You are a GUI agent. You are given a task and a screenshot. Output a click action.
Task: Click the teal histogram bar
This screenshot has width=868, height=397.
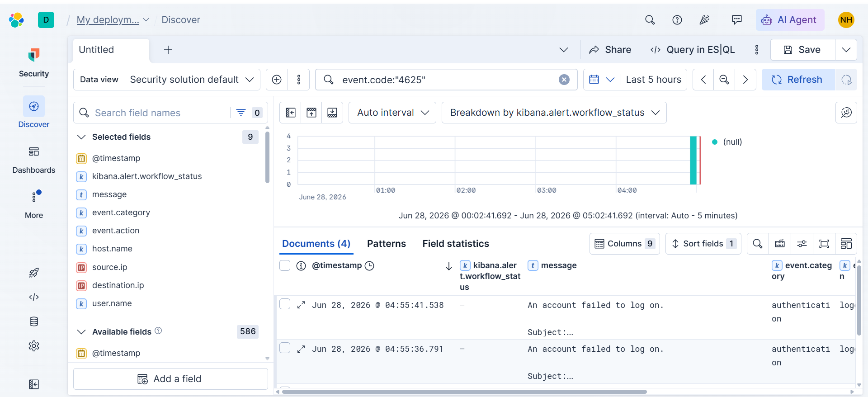point(693,161)
